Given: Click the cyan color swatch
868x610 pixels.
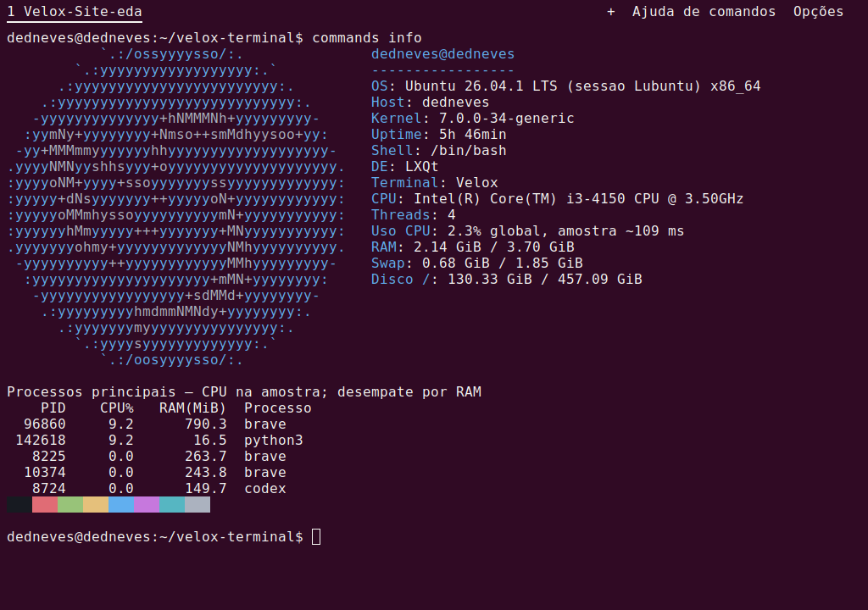Looking at the screenshot, I should click(172, 504).
